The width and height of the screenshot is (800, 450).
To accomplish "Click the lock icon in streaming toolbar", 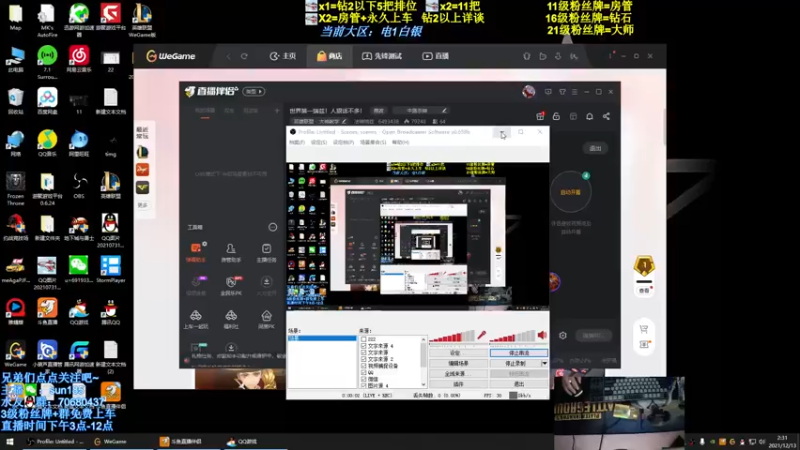I will (x=556, y=116).
